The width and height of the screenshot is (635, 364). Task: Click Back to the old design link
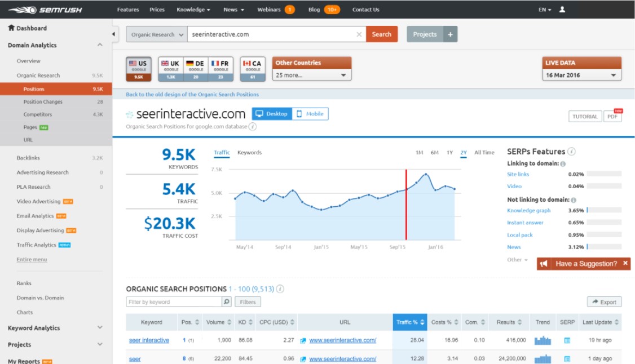pos(192,94)
